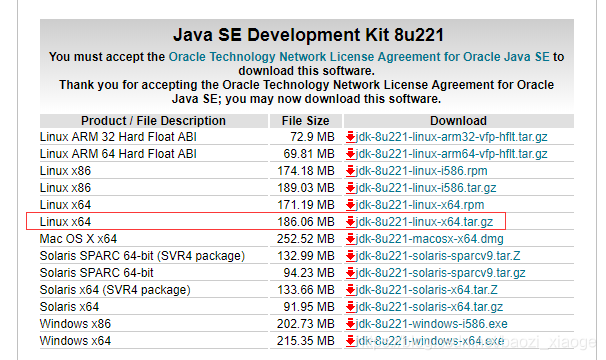Open the Oracle Technology Network License Agreement link
Screen dimensions: 606x360
click(x=359, y=57)
